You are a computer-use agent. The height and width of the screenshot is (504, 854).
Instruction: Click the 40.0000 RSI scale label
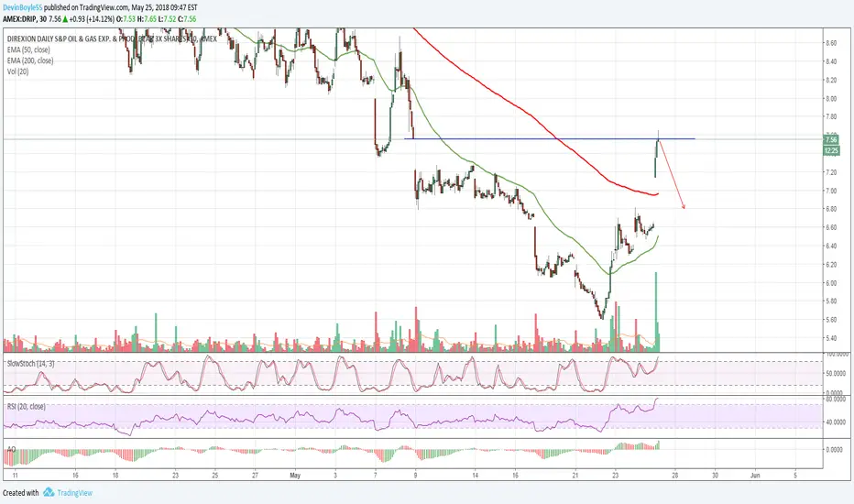[x=836, y=422]
